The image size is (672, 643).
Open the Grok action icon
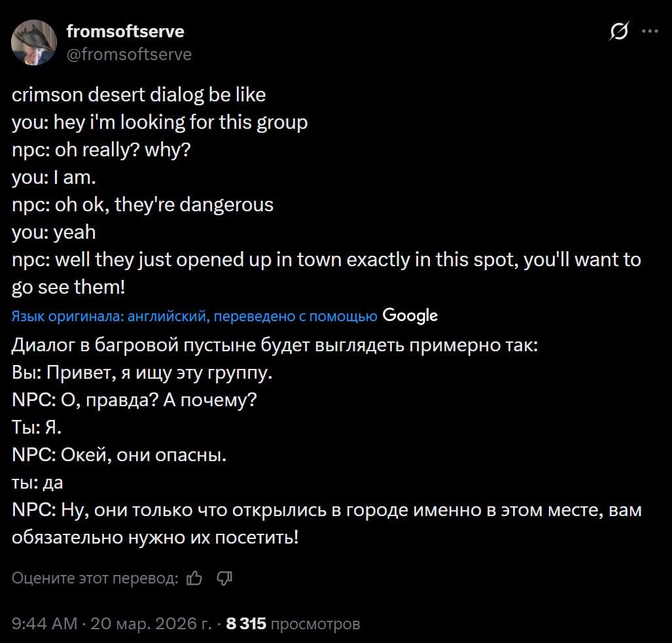620,32
